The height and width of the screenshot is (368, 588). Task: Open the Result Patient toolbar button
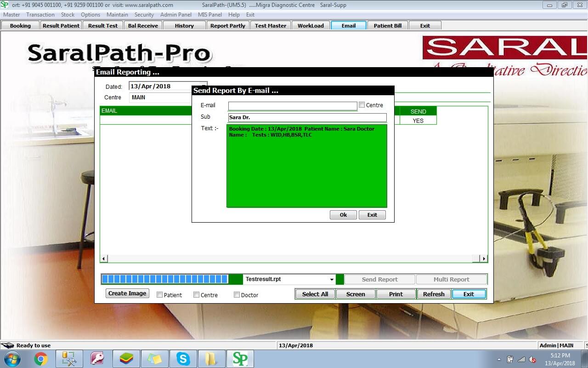point(61,26)
